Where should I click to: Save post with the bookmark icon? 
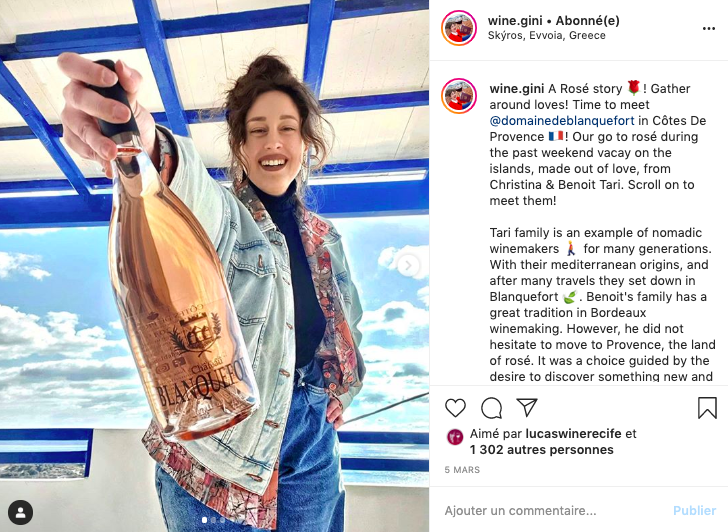(x=707, y=408)
